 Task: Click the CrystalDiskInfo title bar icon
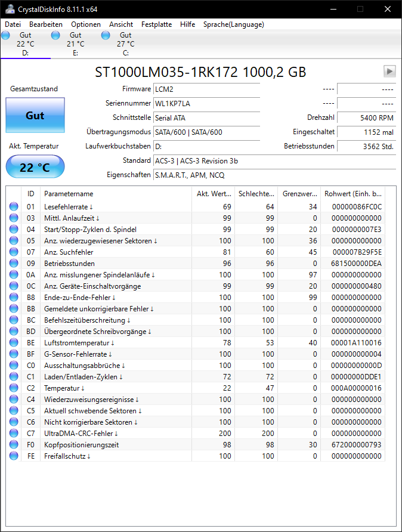(x=10, y=9)
